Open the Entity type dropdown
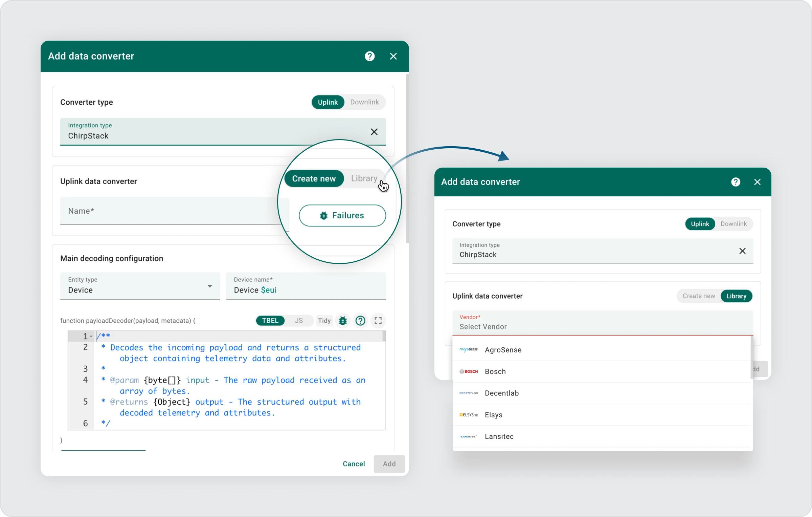812x517 pixels. click(x=140, y=286)
